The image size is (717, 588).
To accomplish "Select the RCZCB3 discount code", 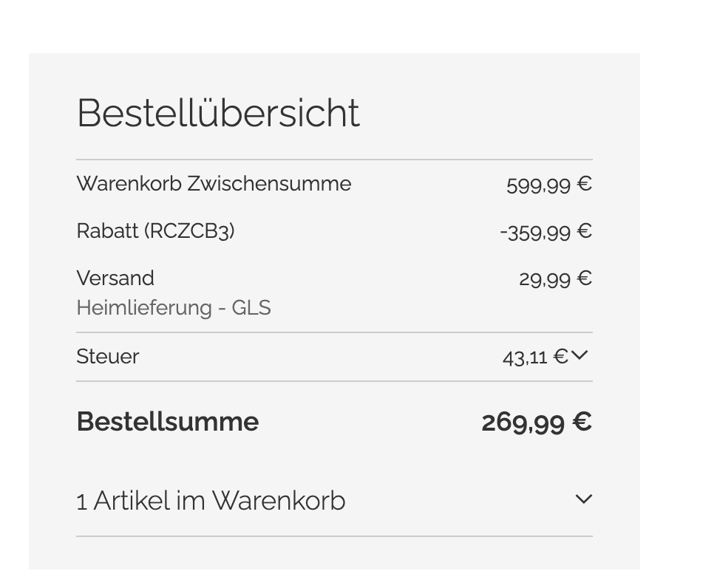I will (x=190, y=231).
